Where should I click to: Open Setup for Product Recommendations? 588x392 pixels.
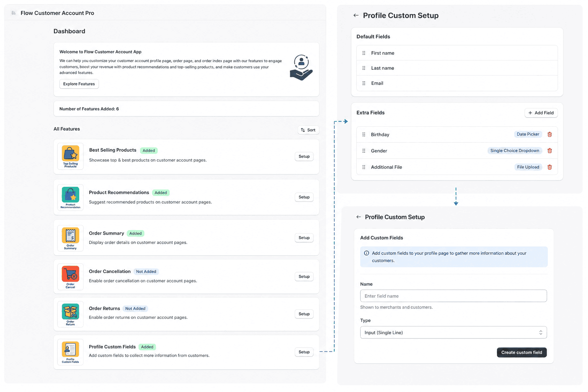pyautogui.click(x=304, y=197)
